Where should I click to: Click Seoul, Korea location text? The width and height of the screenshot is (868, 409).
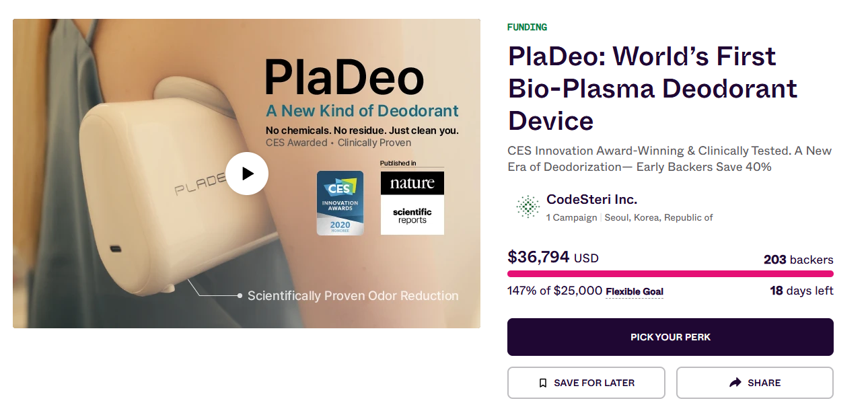[659, 217]
